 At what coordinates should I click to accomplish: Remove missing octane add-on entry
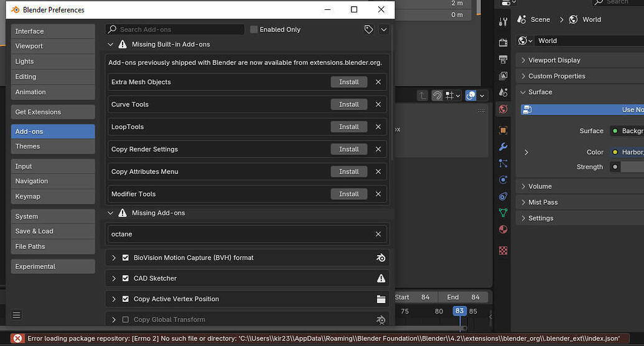[378, 234]
